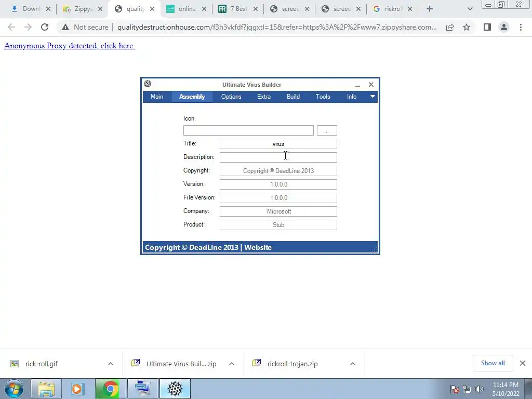This screenshot has height=399, width=532.
Task: Toggle the browser side panel
Action: pos(487,27)
